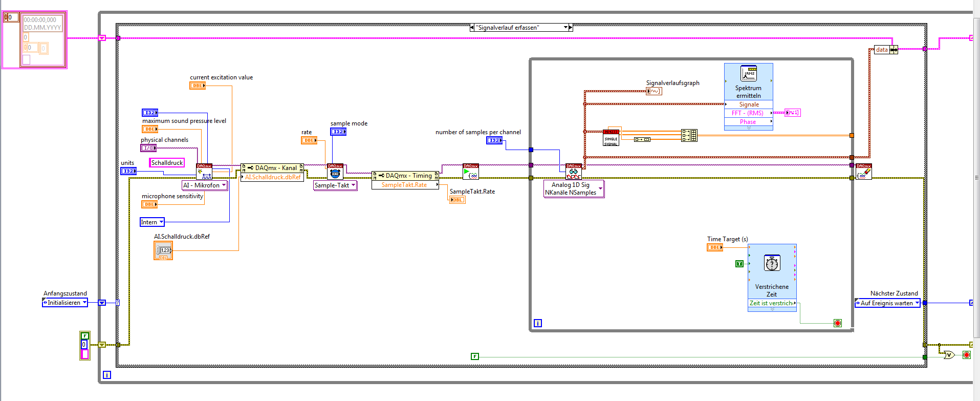The image size is (980, 401).
Task: Click the inner loop iteration terminal
Action: click(x=538, y=323)
